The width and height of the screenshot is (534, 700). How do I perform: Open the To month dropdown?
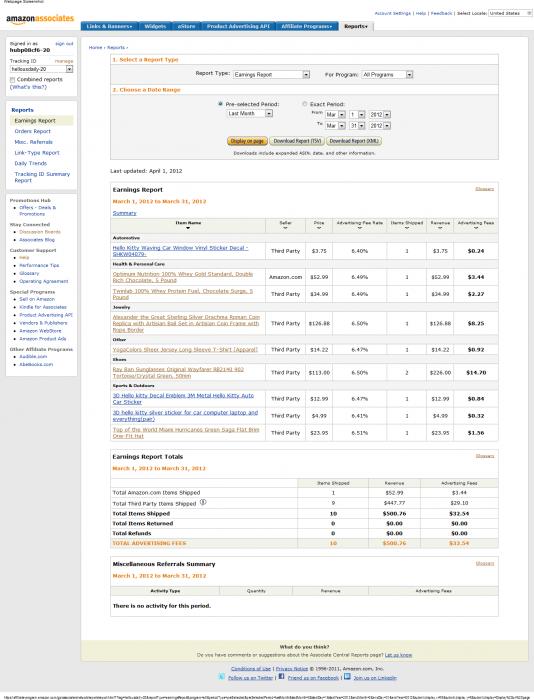point(335,126)
